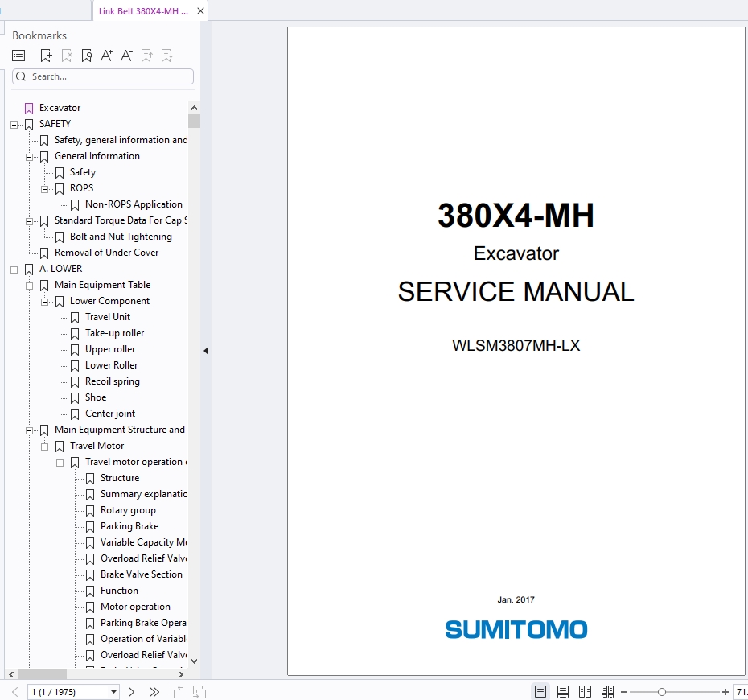Zoom out with the minus icon
Screen dimensions: 748x700
(x=624, y=692)
